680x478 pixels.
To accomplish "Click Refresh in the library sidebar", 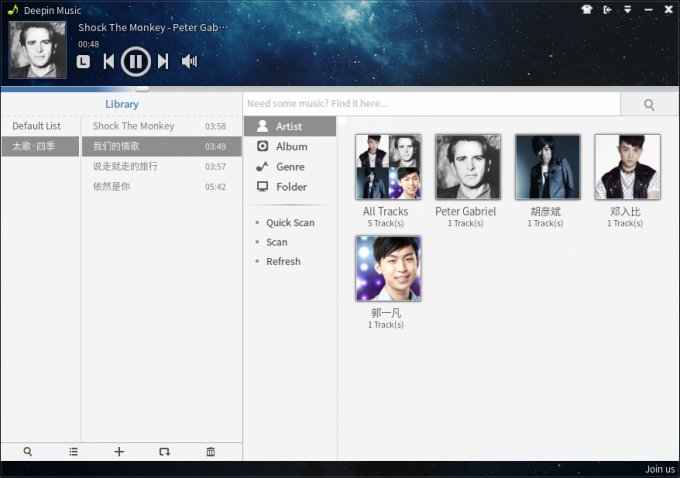I will (x=283, y=262).
